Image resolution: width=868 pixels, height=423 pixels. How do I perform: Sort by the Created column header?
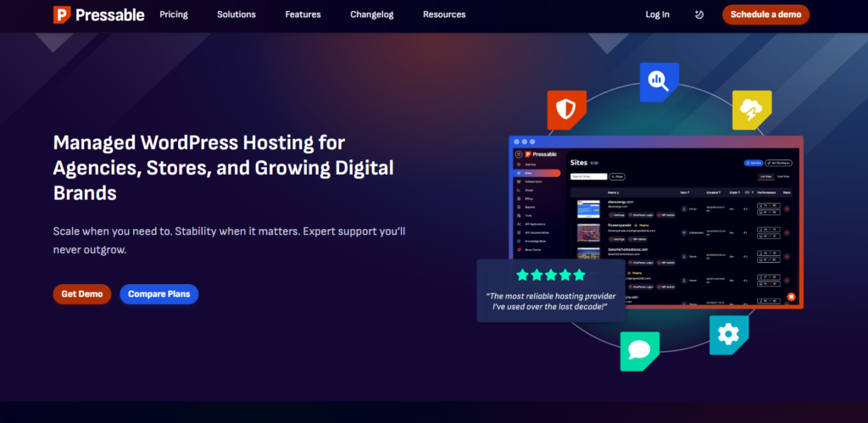pyautogui.click(x=714, y=192)
